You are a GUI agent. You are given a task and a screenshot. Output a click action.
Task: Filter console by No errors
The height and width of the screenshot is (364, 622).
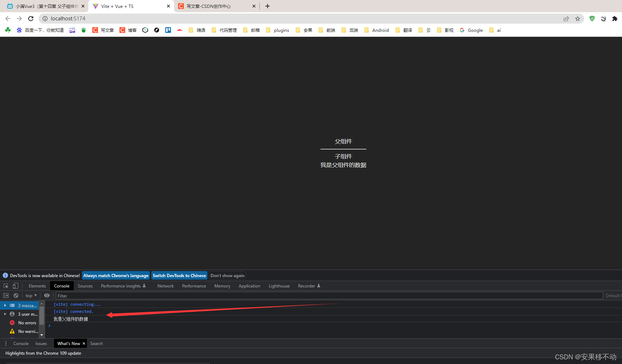click(x=26, y=323)
